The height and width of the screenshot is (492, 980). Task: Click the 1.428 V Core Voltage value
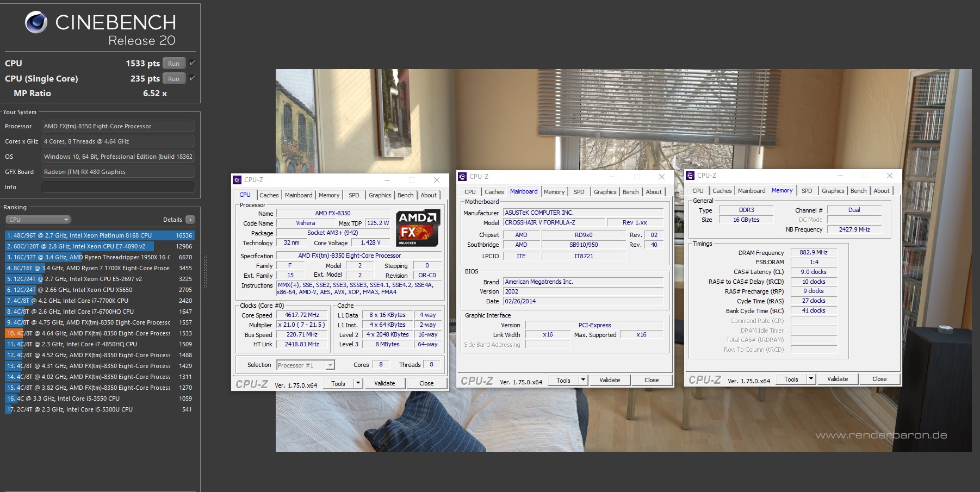click(x=370, y=242)
